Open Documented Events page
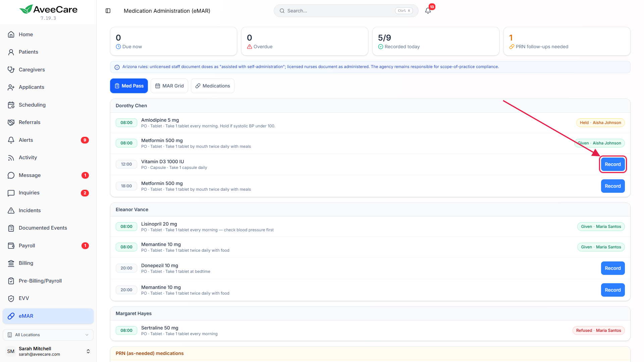Screen dimensions: 644x362 pyautogui.click(x=48, y=228)
